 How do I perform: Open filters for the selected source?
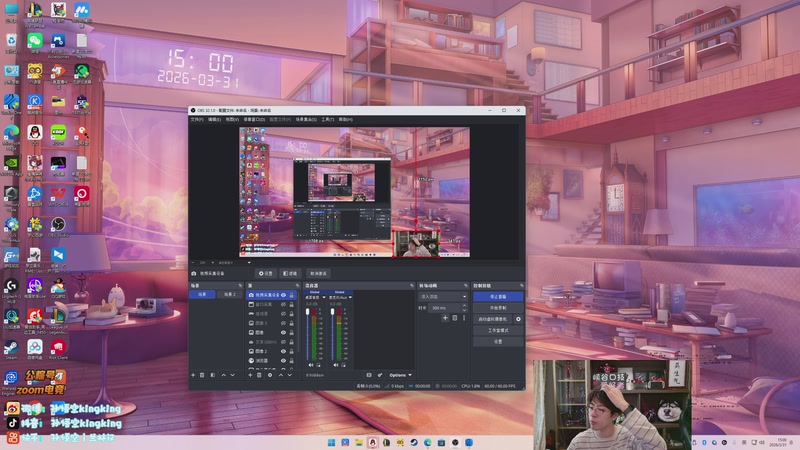click(290, 273)
